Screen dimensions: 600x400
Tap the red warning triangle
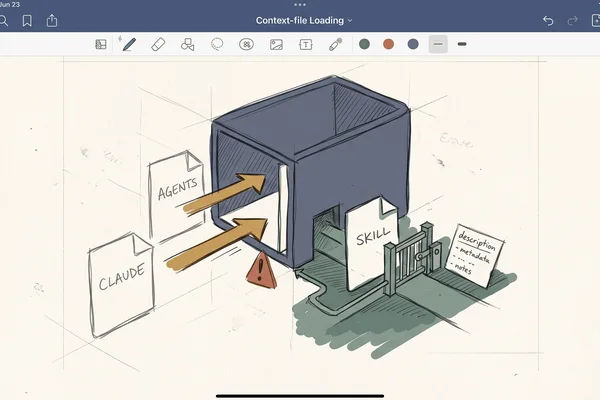tap(261, 270)
